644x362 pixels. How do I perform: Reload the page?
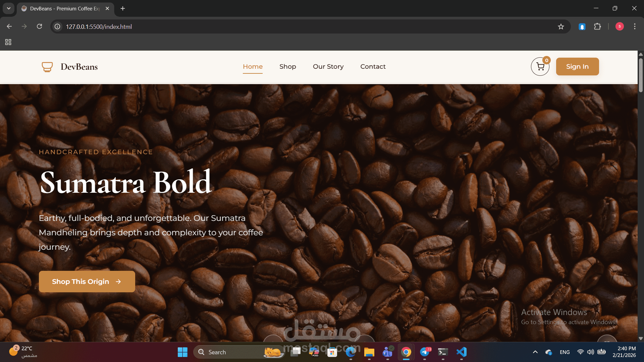point(40,26)
